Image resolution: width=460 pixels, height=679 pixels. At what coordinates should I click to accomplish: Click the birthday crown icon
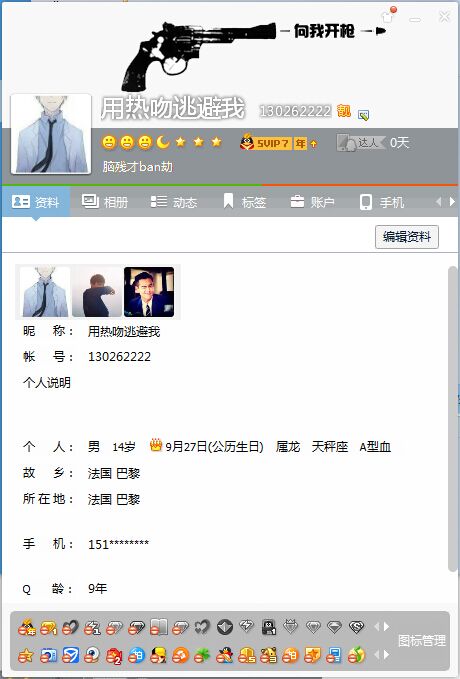[155, 445]
